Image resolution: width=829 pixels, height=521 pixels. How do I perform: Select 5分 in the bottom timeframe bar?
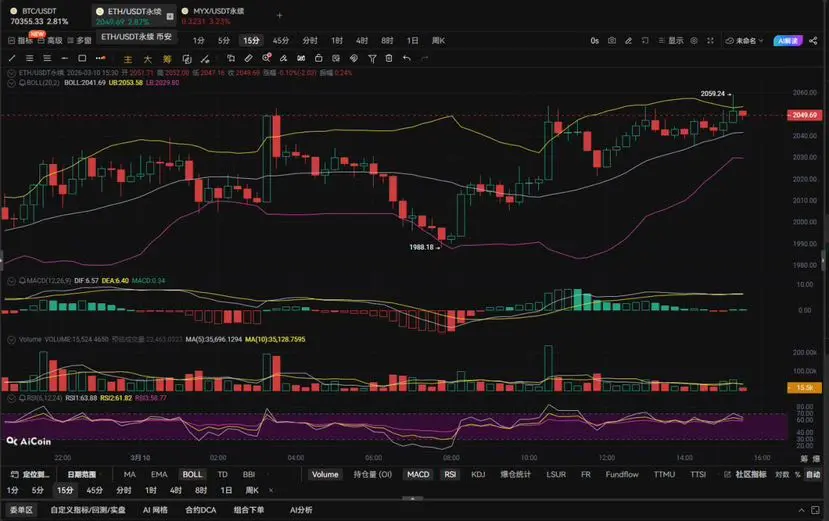click(38, 491)
